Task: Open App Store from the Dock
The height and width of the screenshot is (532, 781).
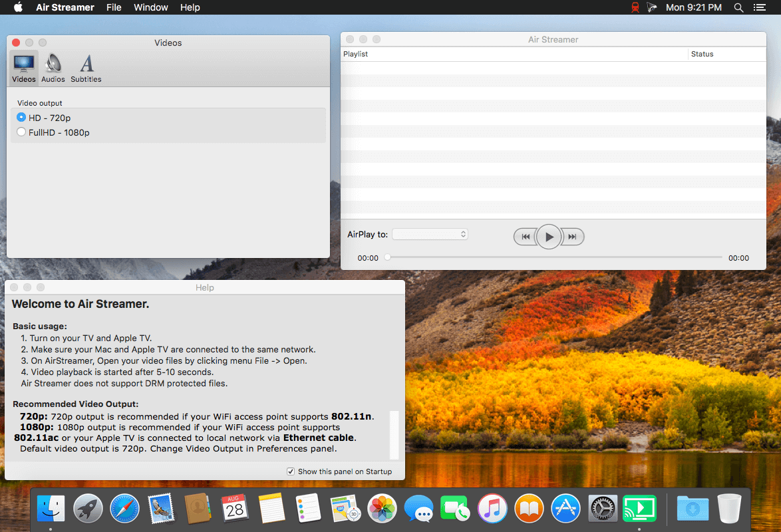Action: (x=566, y=509)
